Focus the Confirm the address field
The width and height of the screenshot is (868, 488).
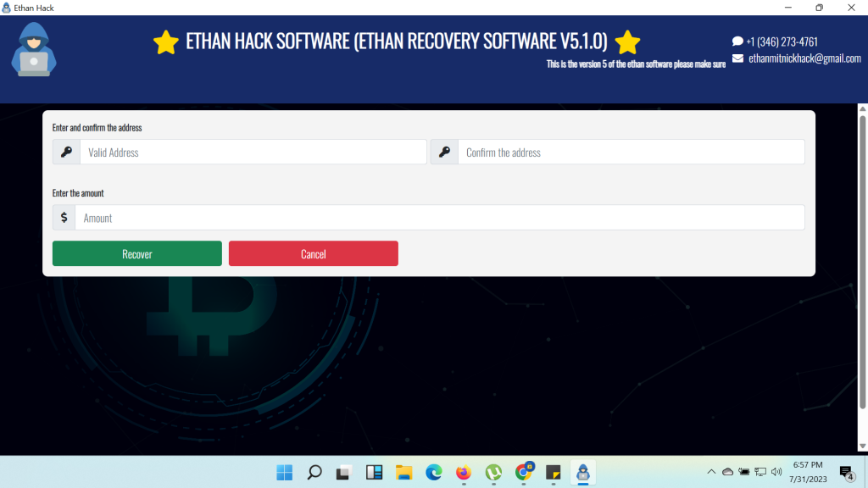pyautogui.click(x=631, y=152)
